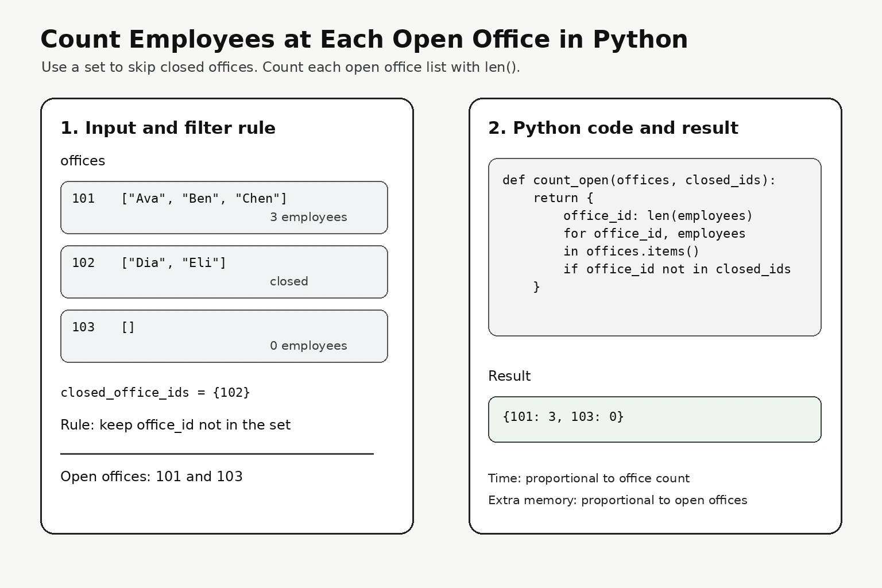The width and height of the screenshot is (882, 588).
Task: Click the 'def count_open(offices, closed_ids):' line
Action: 639,180
